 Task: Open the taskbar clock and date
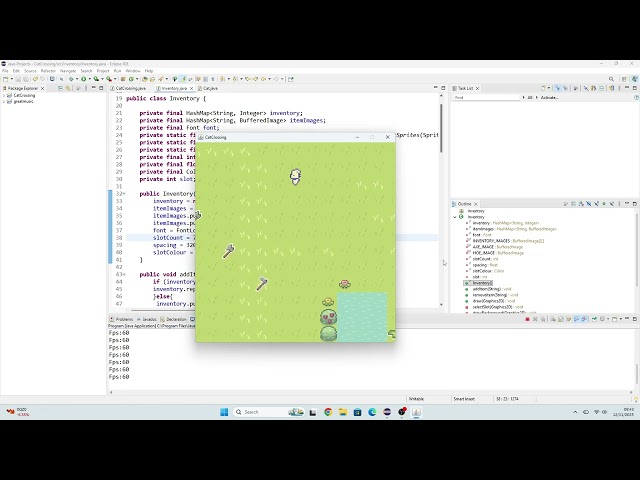click(x=623, y=412)
